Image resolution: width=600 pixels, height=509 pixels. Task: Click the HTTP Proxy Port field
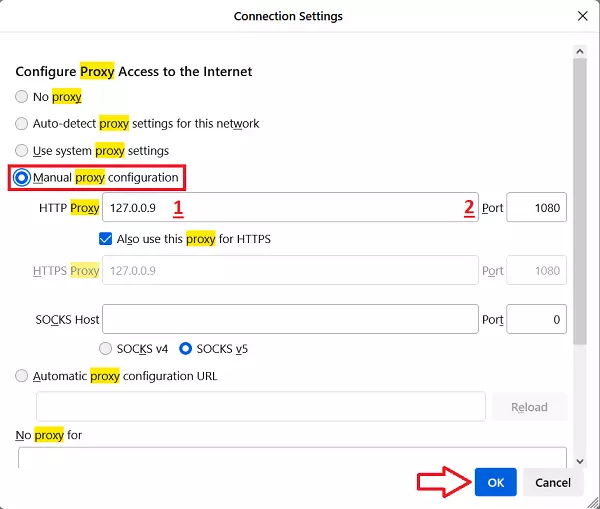click(x=536, y=208)
